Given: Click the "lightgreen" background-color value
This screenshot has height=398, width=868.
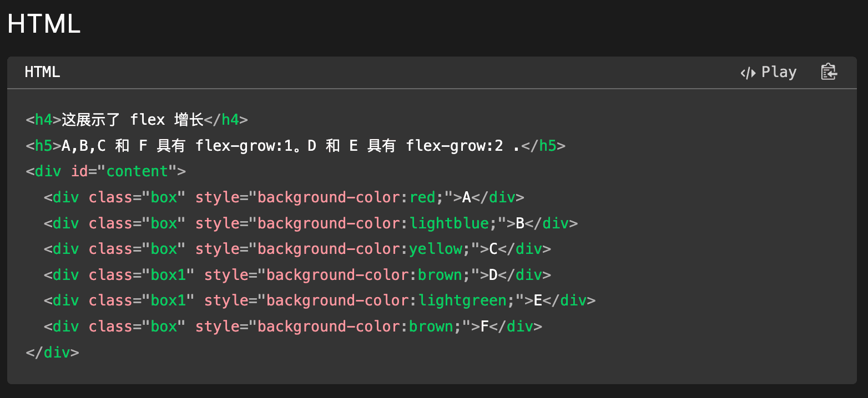Looking at the screenshot, I should [462, 300].
